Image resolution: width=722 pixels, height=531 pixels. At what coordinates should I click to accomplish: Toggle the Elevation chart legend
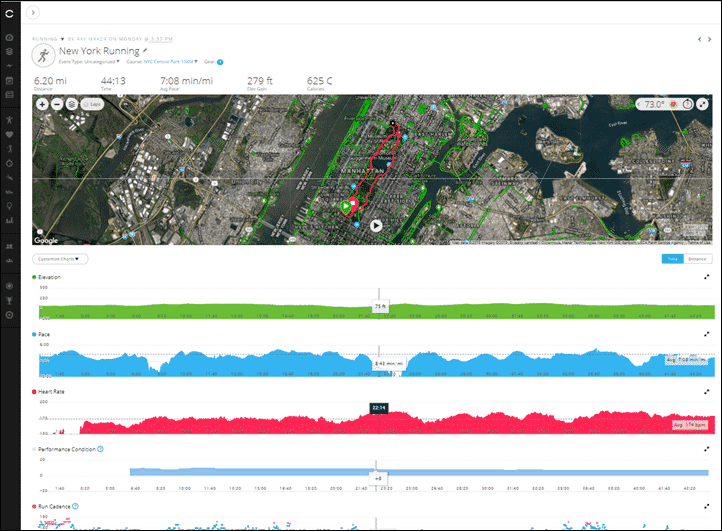click(49, 277)
